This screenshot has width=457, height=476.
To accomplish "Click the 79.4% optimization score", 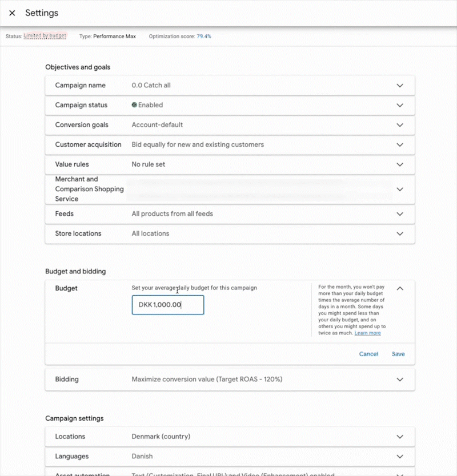I will click(204, 36).
